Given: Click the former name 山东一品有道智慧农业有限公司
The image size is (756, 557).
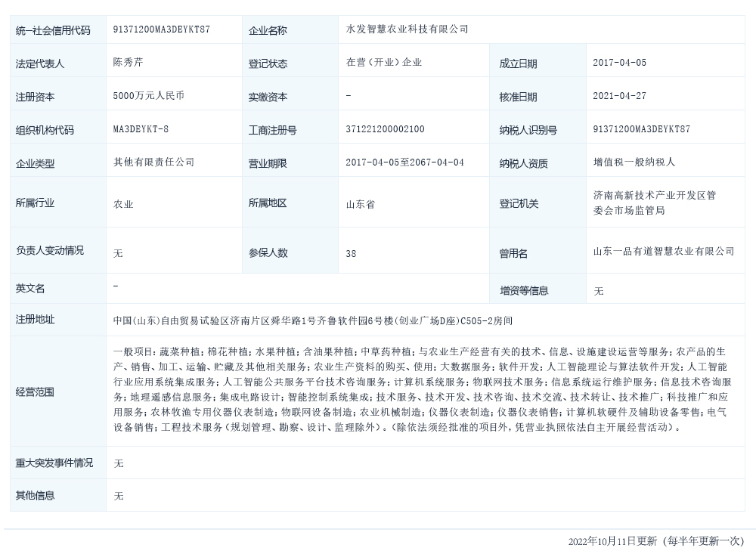Looking at the screenshot, I should pos(663,251).
